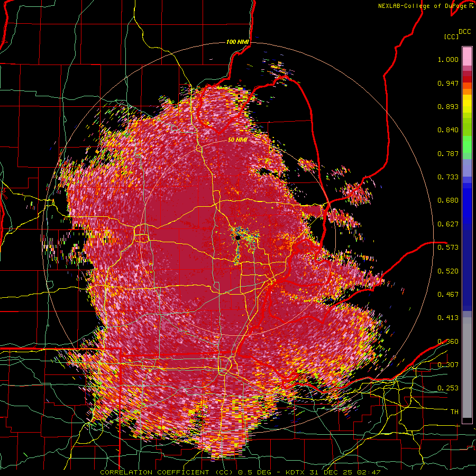Select the 0.413 scale value

pyautogui.click(x=448, y=318)
